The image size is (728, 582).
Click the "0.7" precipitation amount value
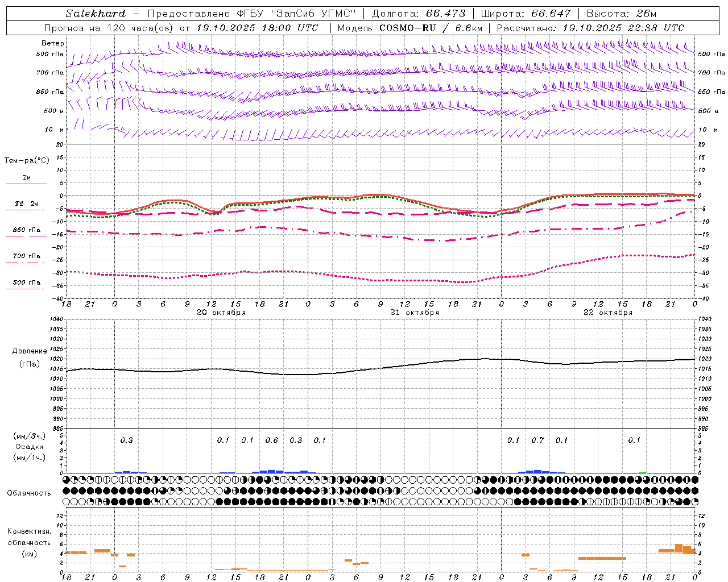point(537,440)
